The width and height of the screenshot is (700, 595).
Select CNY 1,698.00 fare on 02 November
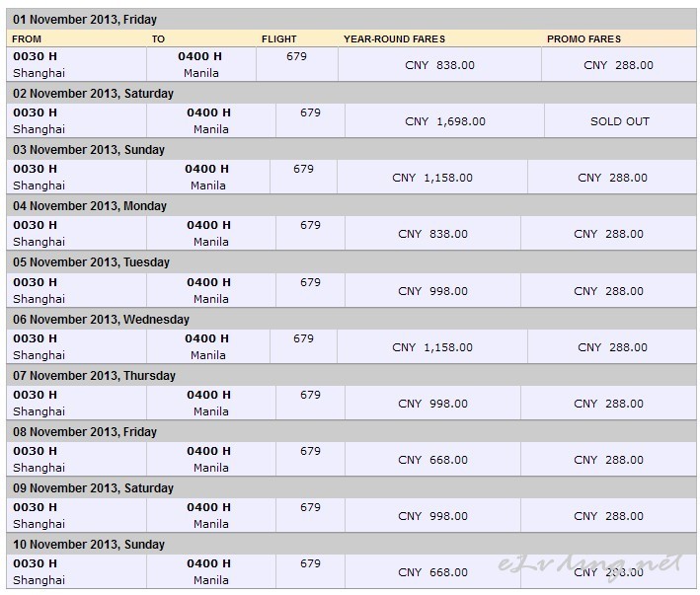(x=445, y=121)
